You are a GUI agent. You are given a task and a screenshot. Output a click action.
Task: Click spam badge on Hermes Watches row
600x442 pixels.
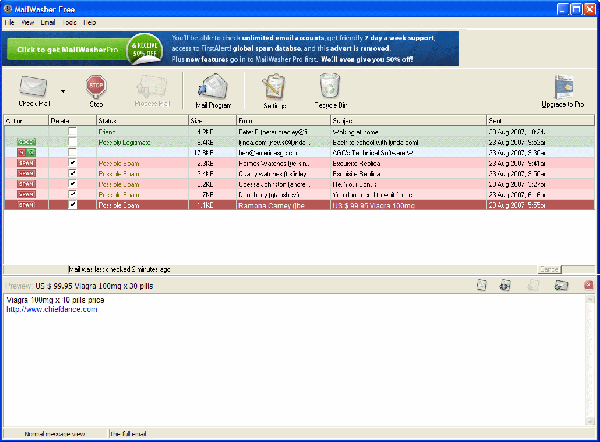click(26, 163)
